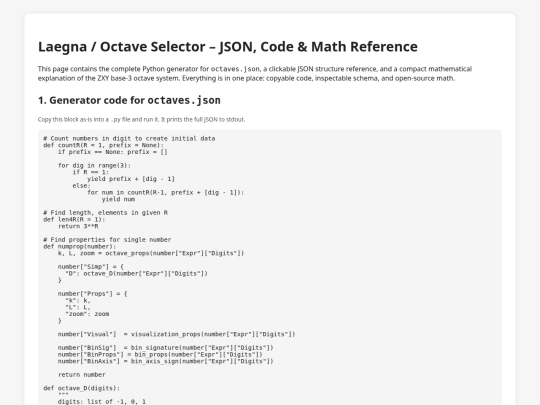Click the line '"D": octave_D(number["Expr"]["Digits"])'
This screenshot has width=540, height=405.
click(136, 273)
